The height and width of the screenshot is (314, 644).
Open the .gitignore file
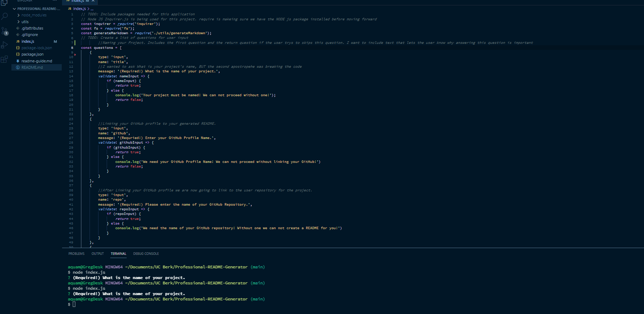point(30,35)
